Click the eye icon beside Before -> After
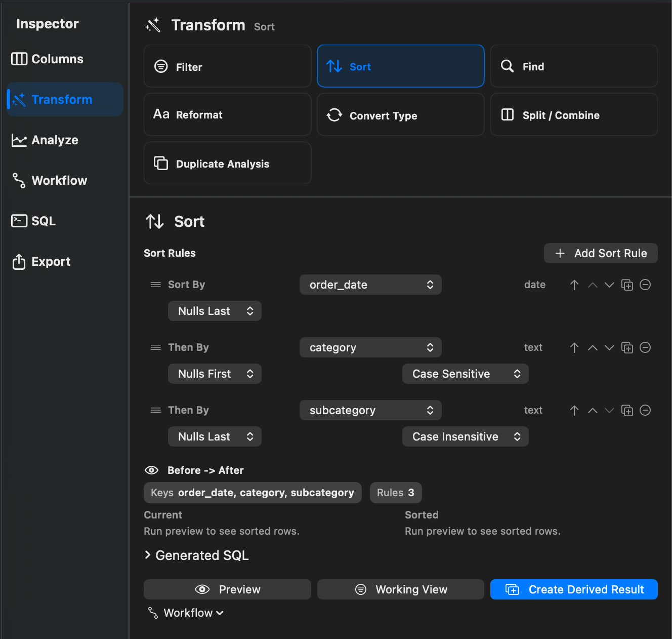The image size is (672, 639). point(152,470)
